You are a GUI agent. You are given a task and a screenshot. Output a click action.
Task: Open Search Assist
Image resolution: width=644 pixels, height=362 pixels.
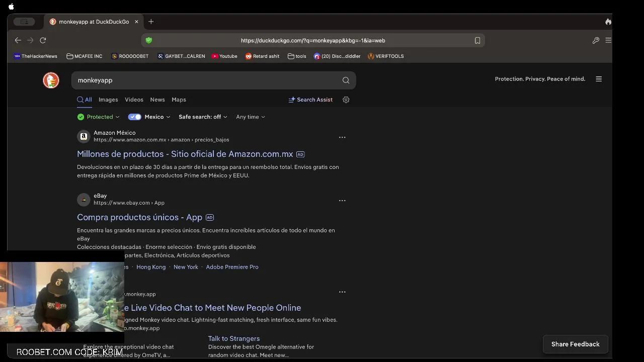(310, 100)
